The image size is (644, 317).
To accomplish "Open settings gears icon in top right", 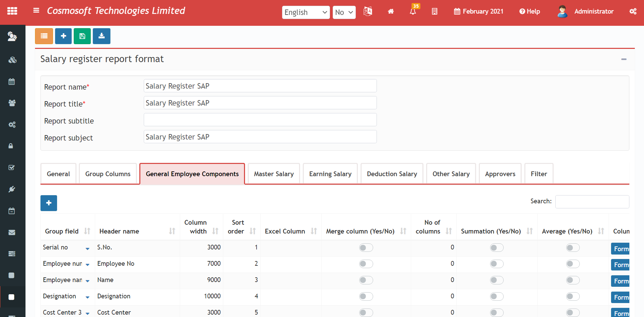I will pyautogui.click(x=633, y=11).
